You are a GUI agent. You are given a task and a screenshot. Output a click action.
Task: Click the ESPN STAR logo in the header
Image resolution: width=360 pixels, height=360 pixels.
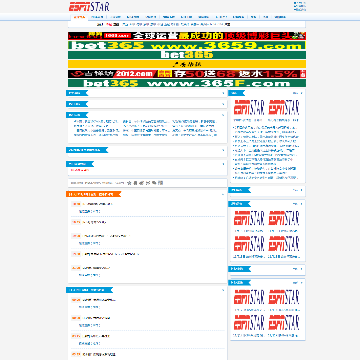coord(89,6)
